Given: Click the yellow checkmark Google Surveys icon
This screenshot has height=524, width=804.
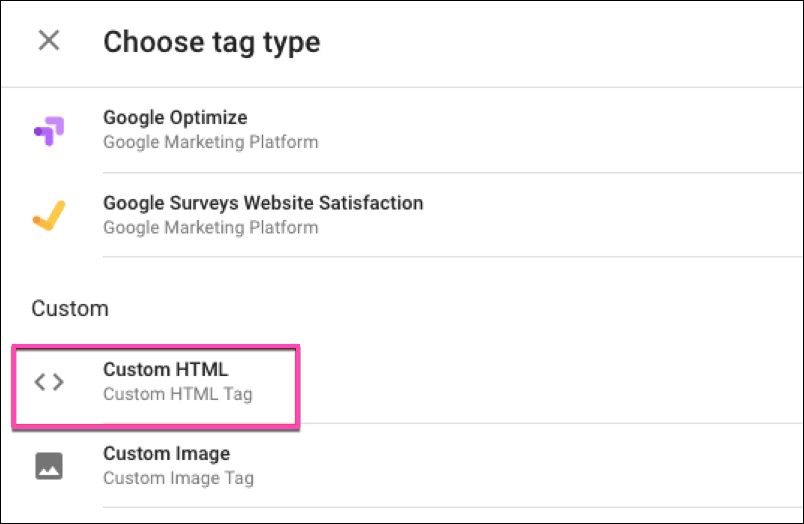Looking at the screenshot, I should tap(49, 215).
